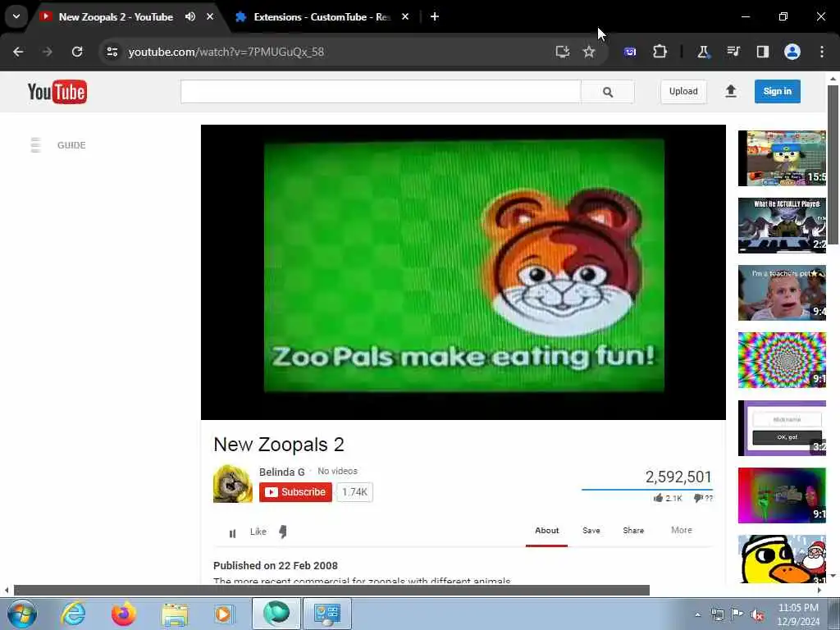Open the Windows Start orb

click(x=22, y=614)
